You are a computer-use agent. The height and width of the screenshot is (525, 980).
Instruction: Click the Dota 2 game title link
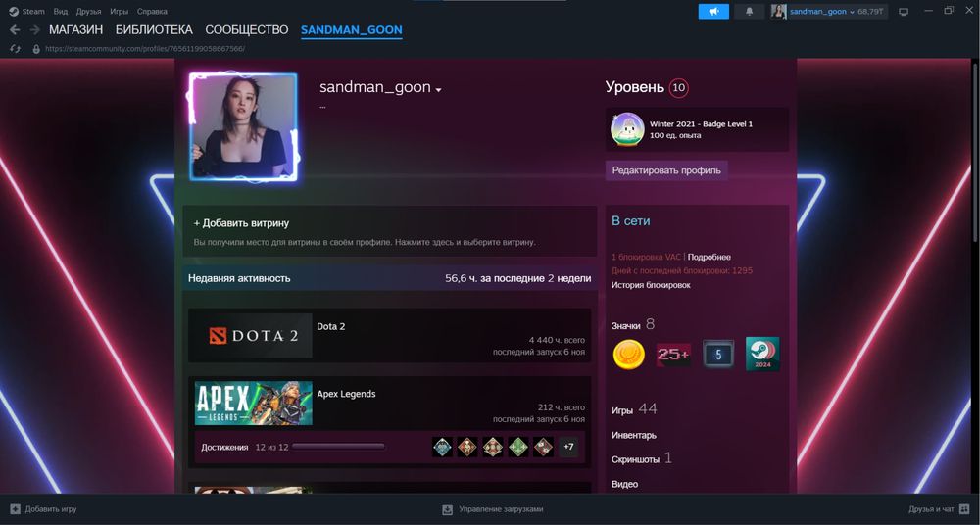[330, 326]
